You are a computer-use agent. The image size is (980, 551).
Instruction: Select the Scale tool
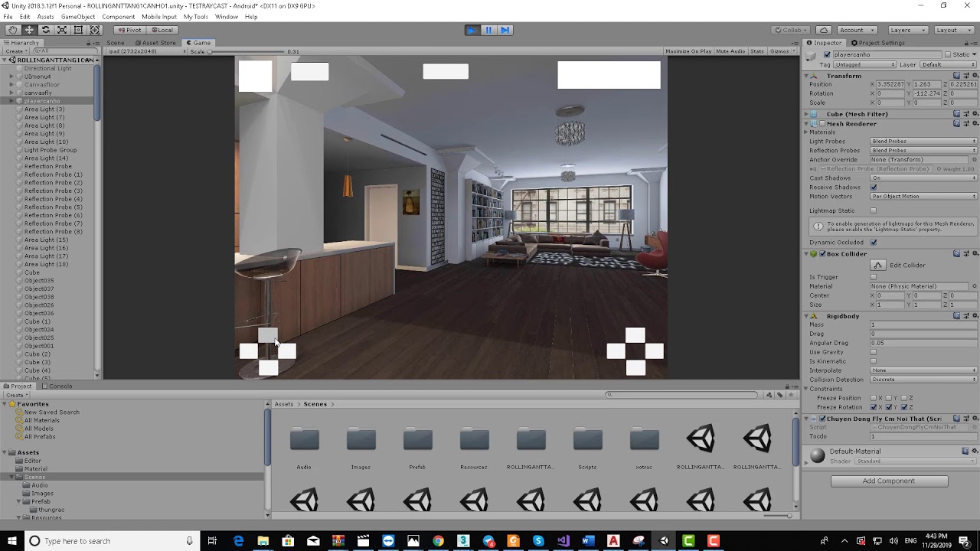tap(63, 30)
